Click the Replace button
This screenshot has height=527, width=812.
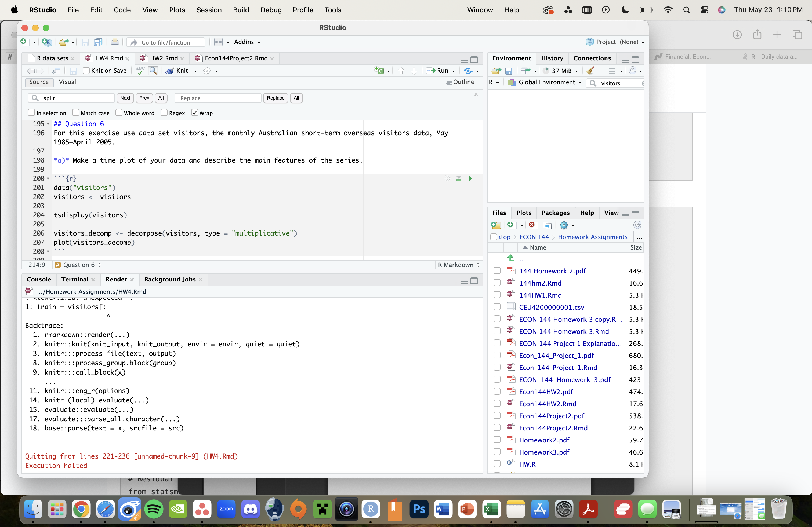275,98
